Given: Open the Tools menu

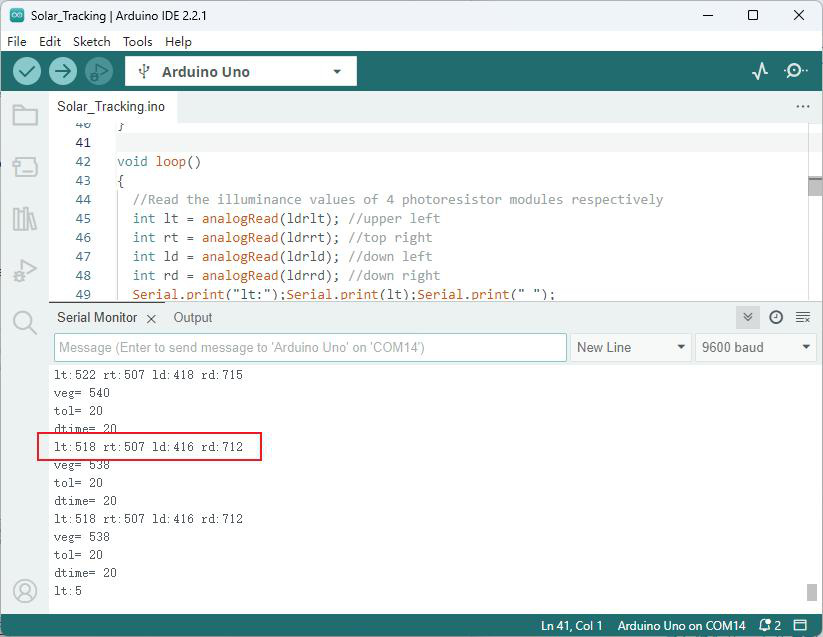Looking at the screenshot, I should 138,41.
